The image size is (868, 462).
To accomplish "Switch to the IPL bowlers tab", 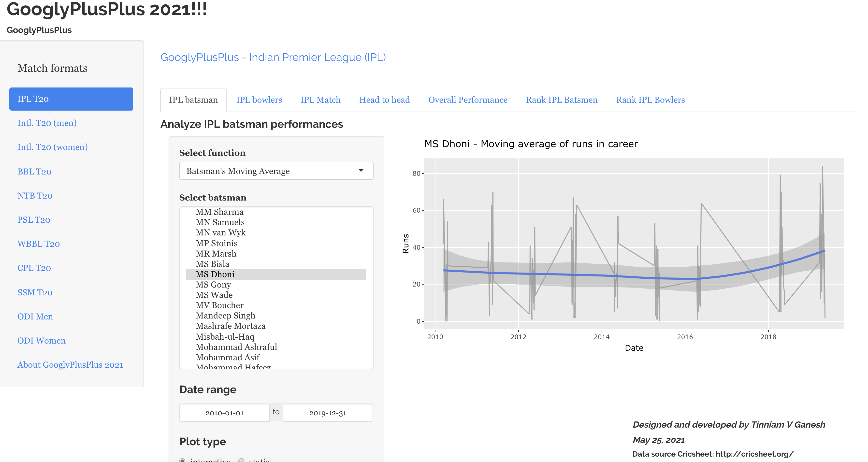I will [259, 100].
